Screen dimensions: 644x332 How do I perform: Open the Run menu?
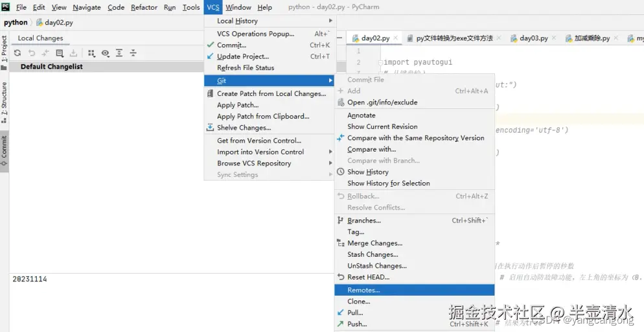pyautogui.click(x=170, y=7)
